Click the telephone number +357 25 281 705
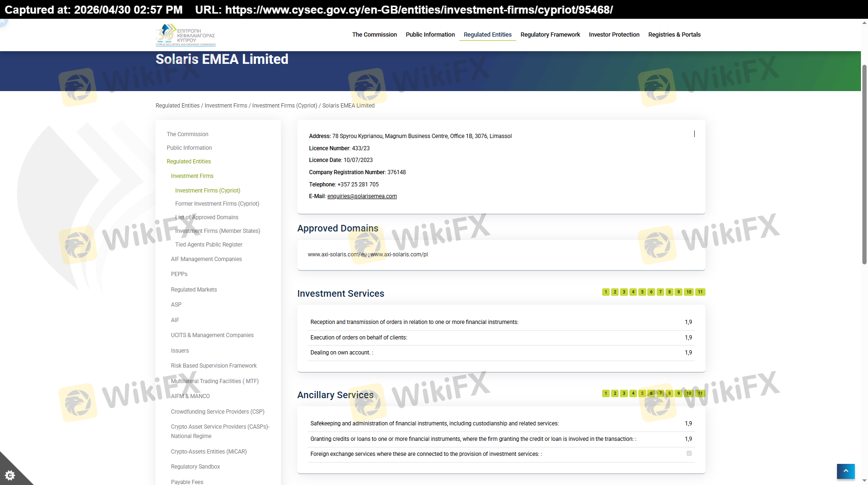Image resolution: width=868 pixels, height=485 pixels. (x=358, y=185)
